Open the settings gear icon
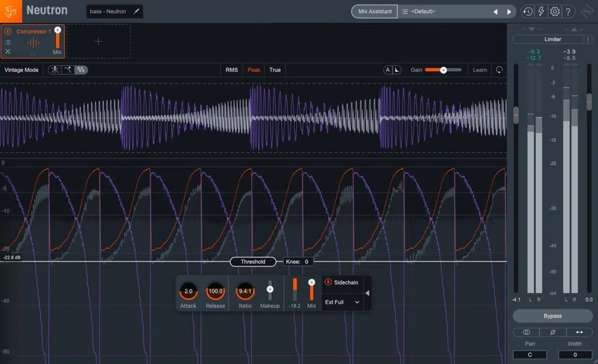Image resolution: width=598 pixels, height=364 pixels. [x=555, y=12]
